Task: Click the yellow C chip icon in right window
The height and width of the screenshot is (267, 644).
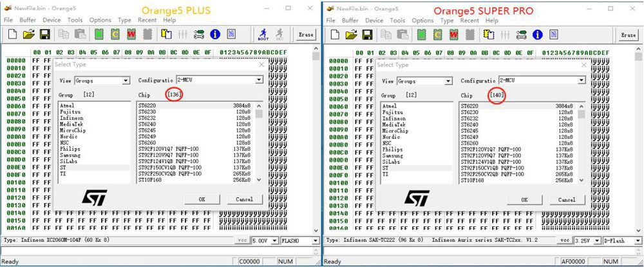Action: pos(437,34)
